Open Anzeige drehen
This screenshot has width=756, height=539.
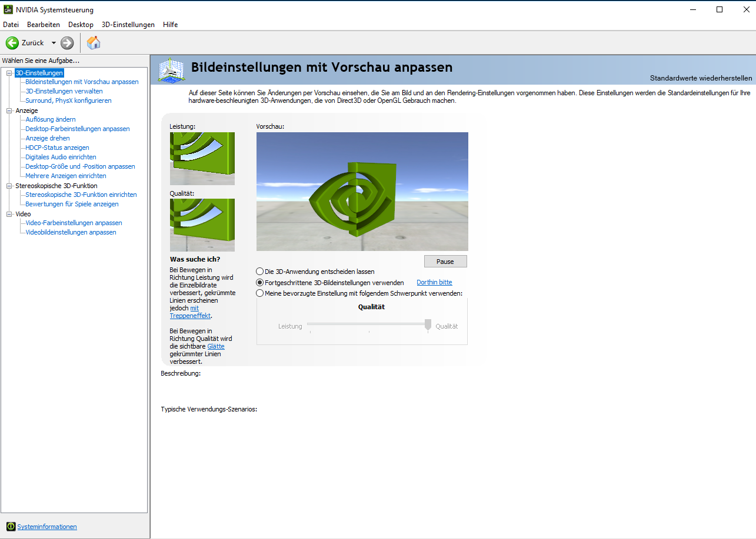pos(48,138)
